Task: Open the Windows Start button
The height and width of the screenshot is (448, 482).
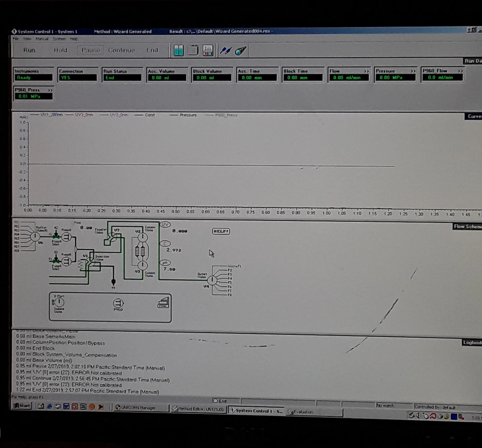Action: click(22, 405)
